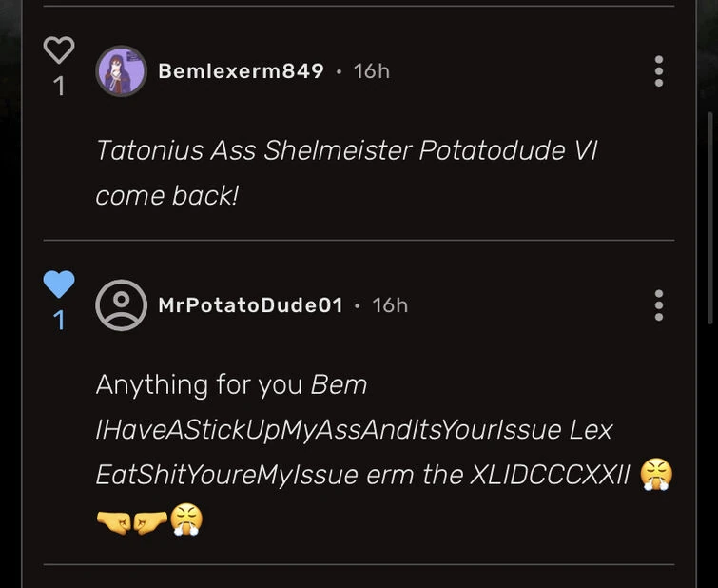The width and height of the screenshot is (718, 588).
Task: Open the MrPotatoDude01 username link
Action: [250, 305]
